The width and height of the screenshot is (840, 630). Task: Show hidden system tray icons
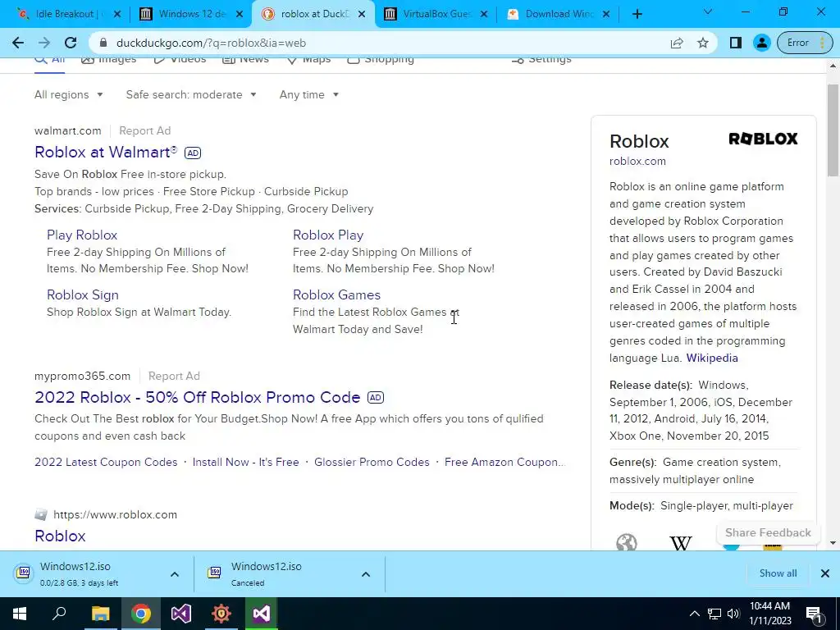(694, 614)
